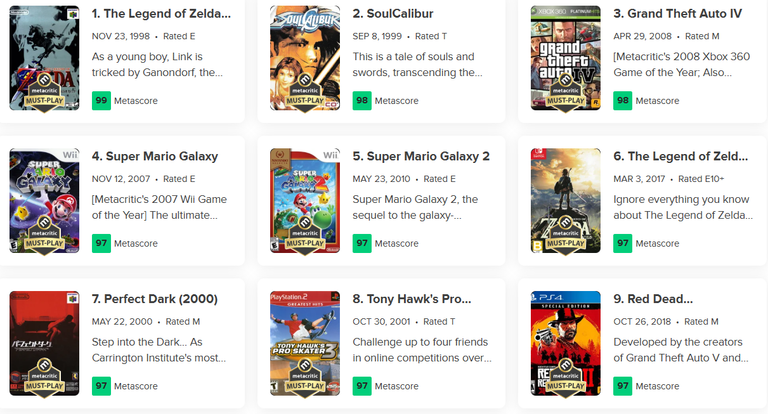Click the 99 Metascore badge for game #1

101,100
